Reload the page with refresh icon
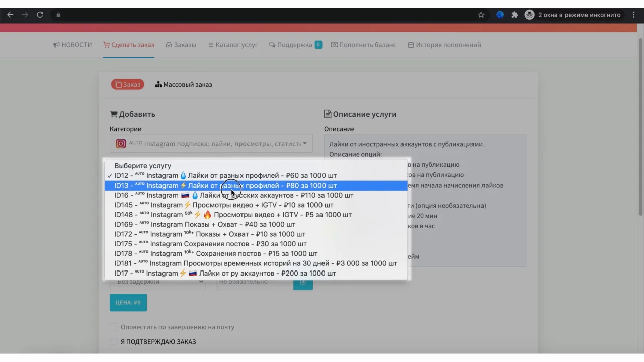Screen dimensions: 644x362 [x=40, y=15]
